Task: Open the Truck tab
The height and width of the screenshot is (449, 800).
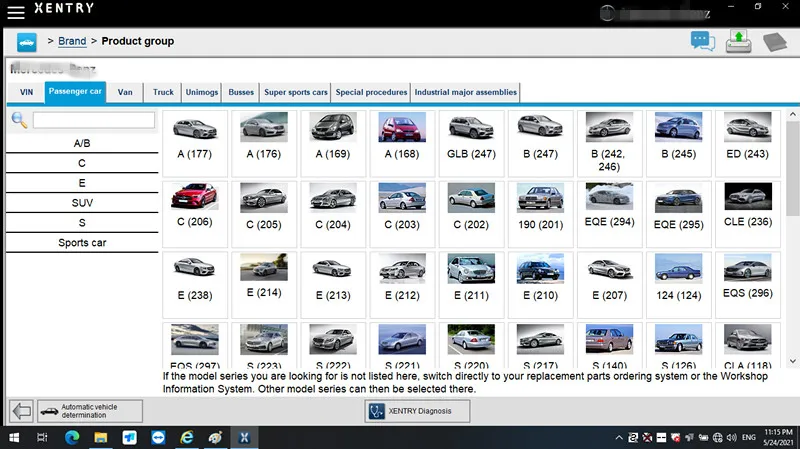Action: (x=163, y=92)
